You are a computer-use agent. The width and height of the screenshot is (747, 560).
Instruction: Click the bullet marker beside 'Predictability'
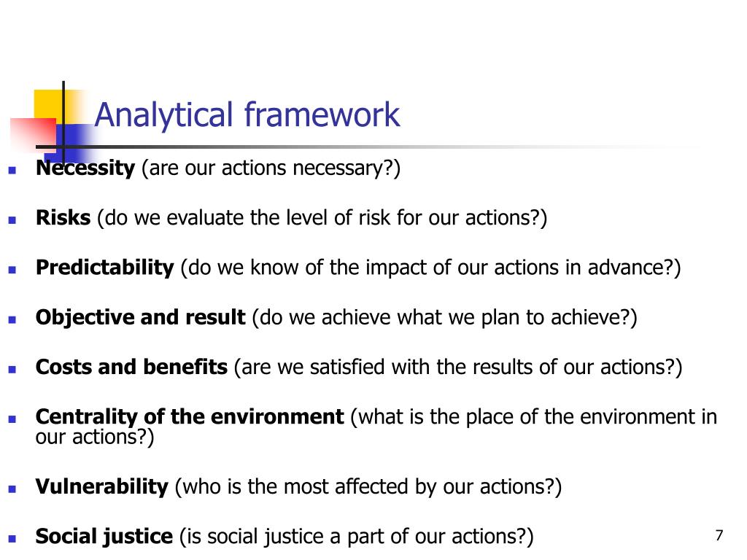(x=12, y=270)
